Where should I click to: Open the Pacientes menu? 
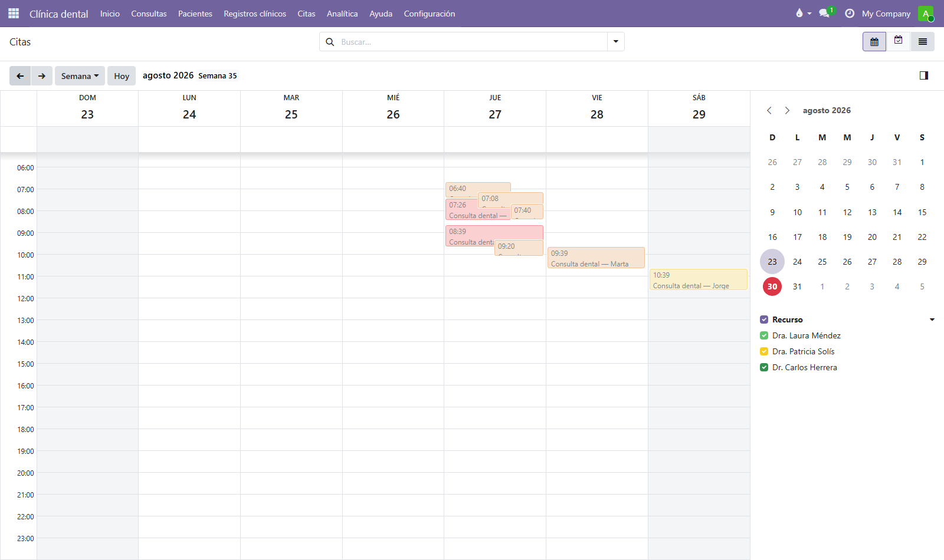195,14
